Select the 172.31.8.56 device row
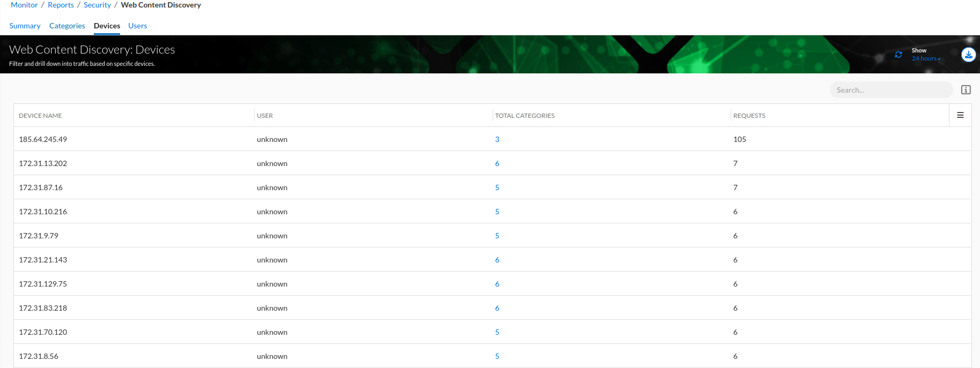The image size is (980, 368). (39, 356)
